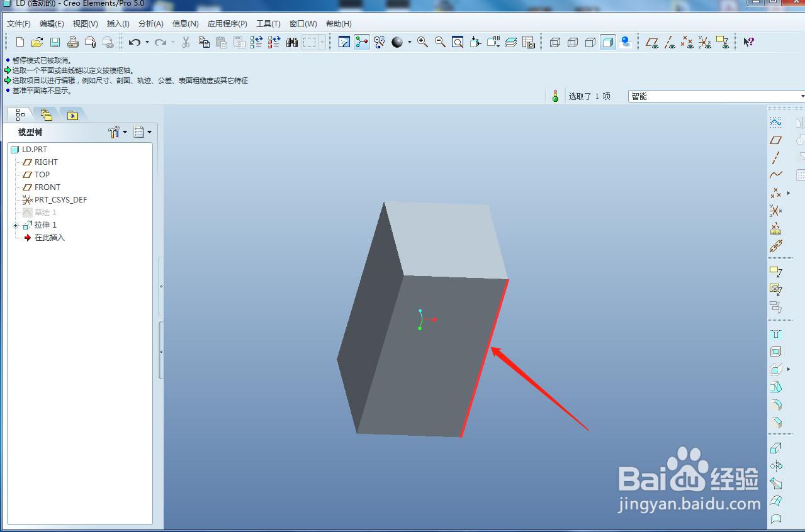Click the Print icon
Viewport: 805px width, 532px height.
click(72, 42)
